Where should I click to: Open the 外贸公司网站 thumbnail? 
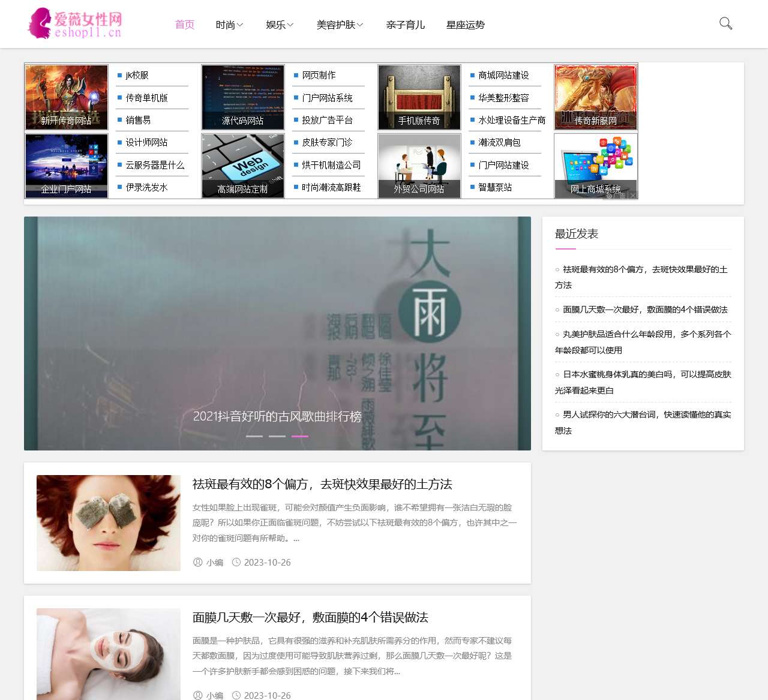coord(419,166)
